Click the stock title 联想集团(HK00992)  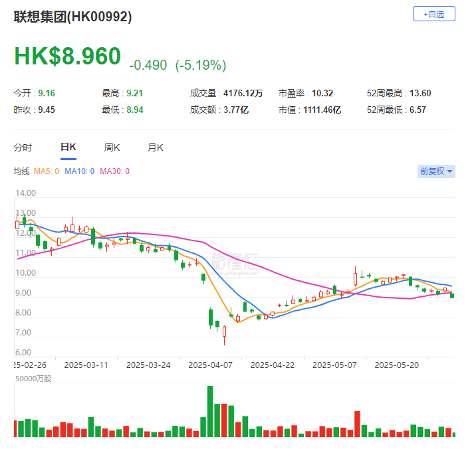73,17
